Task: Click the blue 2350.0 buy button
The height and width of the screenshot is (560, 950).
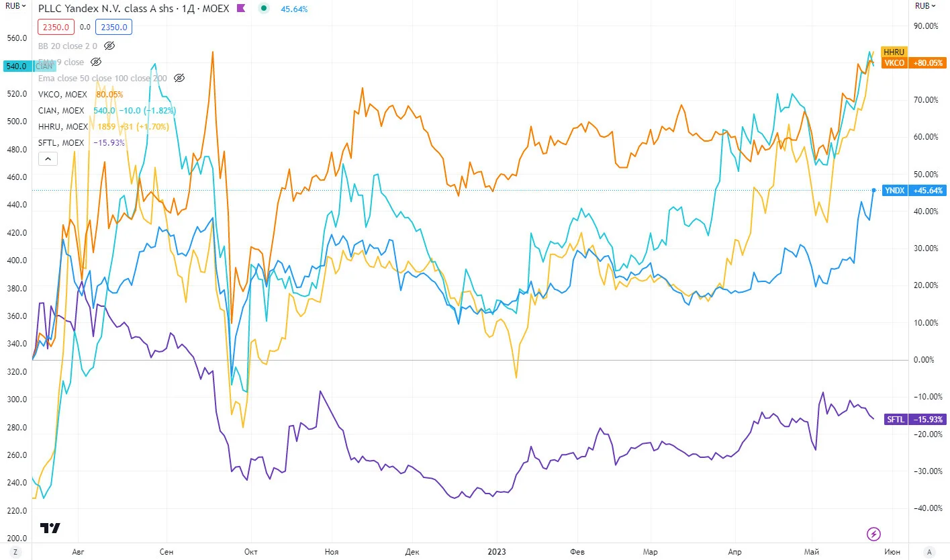Action: [x=113, y=27]
